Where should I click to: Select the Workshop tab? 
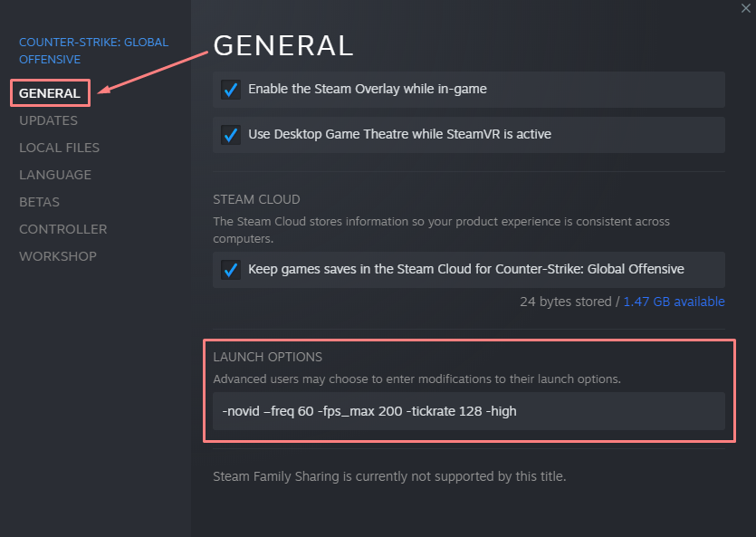(57, 256)
